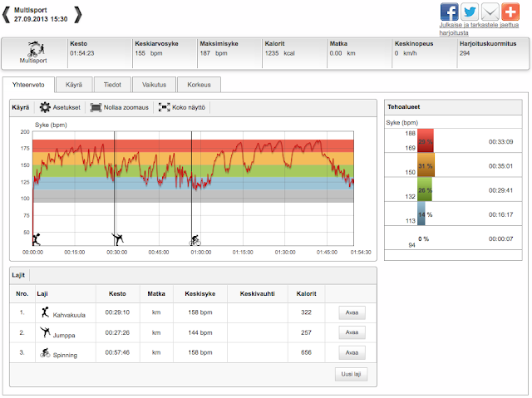Share workout on Facebook

pyautogui.click(x=449, y=12)
